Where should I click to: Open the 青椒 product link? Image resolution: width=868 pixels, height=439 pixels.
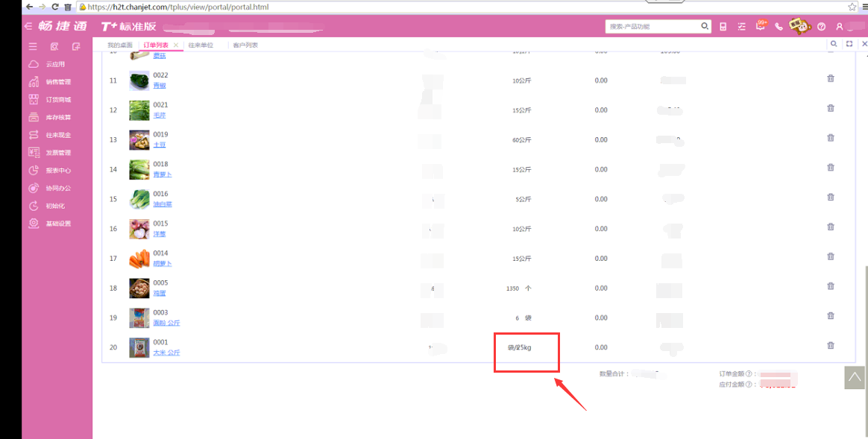pos(160,86)
